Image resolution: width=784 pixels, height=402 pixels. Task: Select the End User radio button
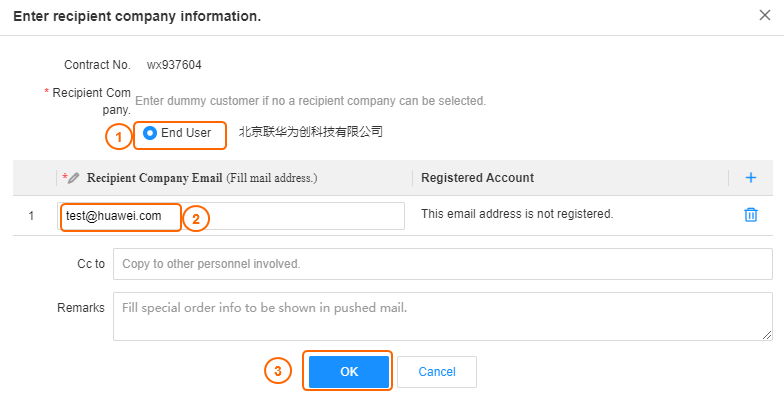[x=150, y=133]
